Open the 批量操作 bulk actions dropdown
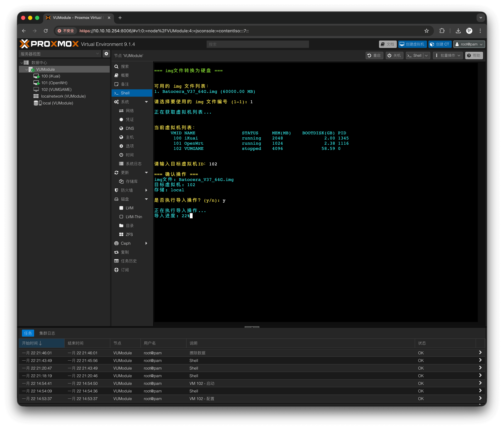Image resolution: width=504 pixels, height=429 pixels. [x=448, y=55]
